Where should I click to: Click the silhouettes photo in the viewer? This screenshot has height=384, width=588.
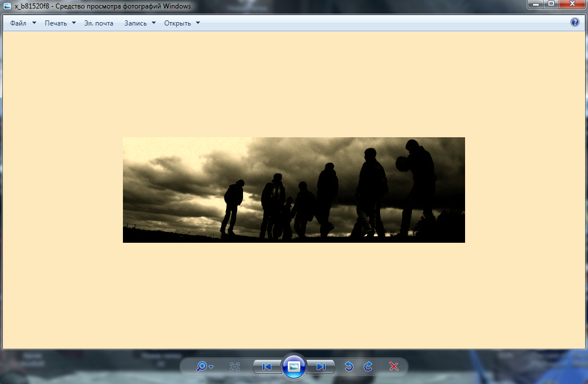coord(293,190)
